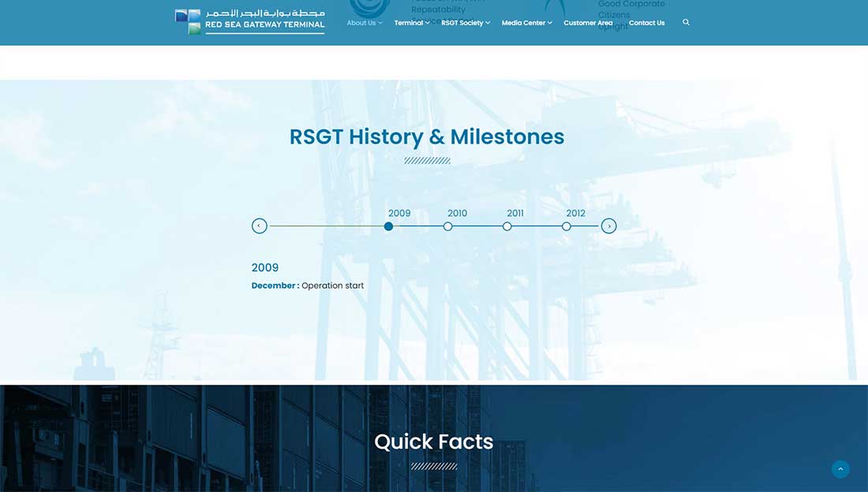Click the next timeline arrow button
Viewport: 868px width, 492px height.
(x=608, y=226)
